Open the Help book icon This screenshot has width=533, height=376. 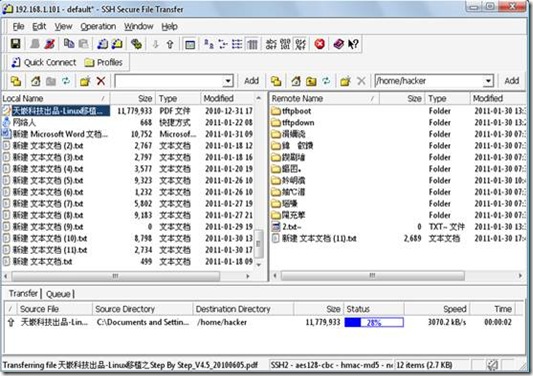pyautogui.click(x=338, y=44)
